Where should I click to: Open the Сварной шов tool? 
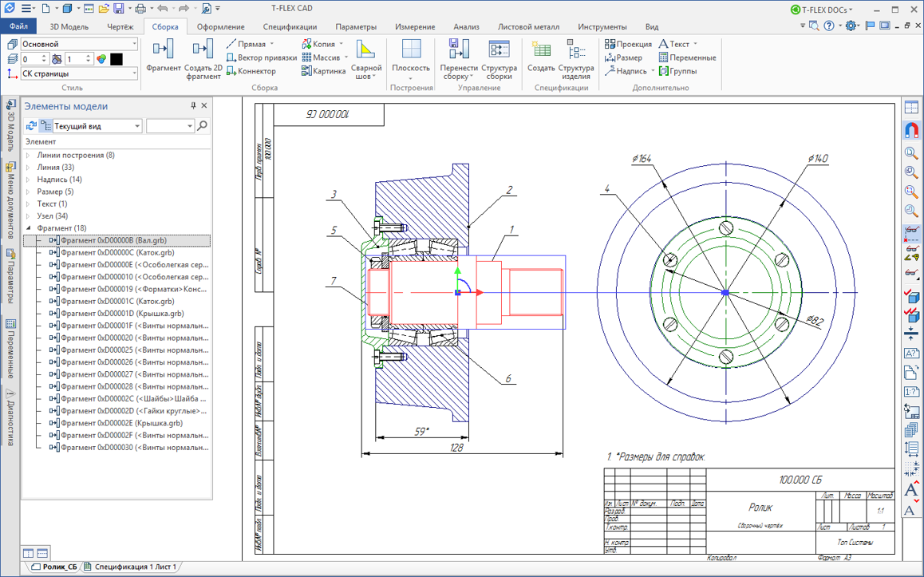[x=366, y=60]
